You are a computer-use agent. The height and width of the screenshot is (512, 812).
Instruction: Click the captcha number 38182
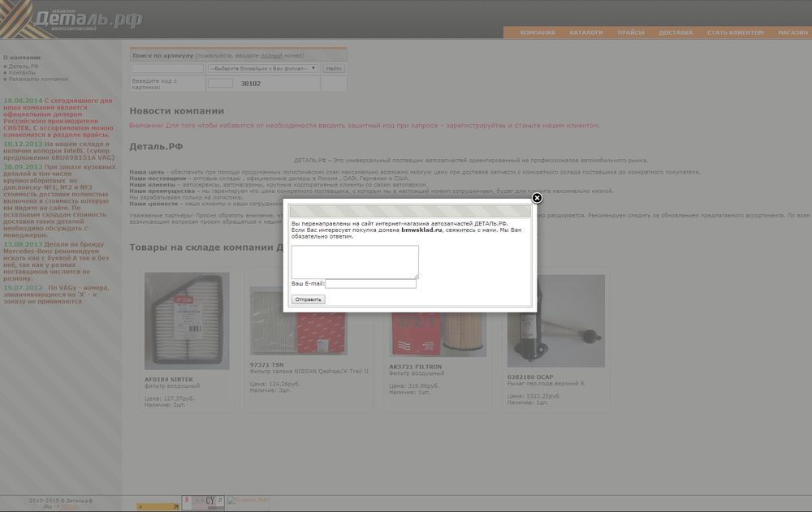tap(251, 84)
